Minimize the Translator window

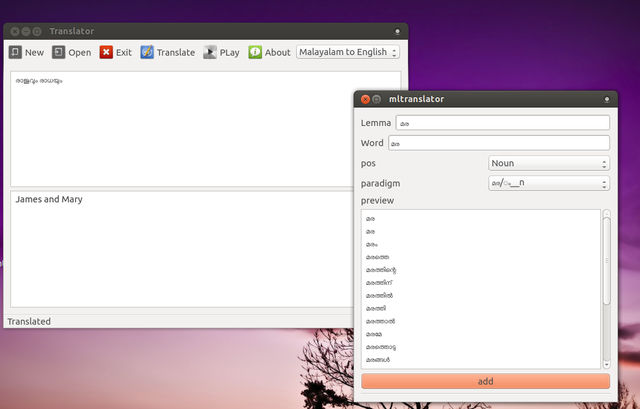(29, 31)
